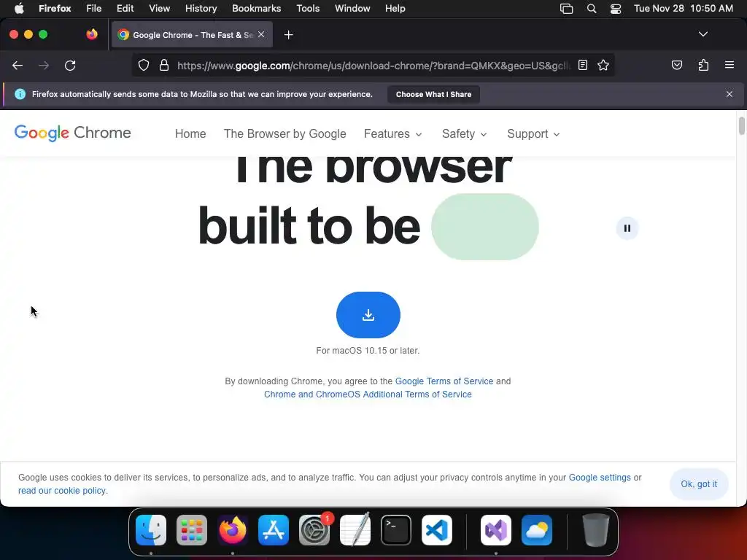Screen dimensions: 747x560
Task: Open the tracking protection shield
Action: (x=144, y=65)
